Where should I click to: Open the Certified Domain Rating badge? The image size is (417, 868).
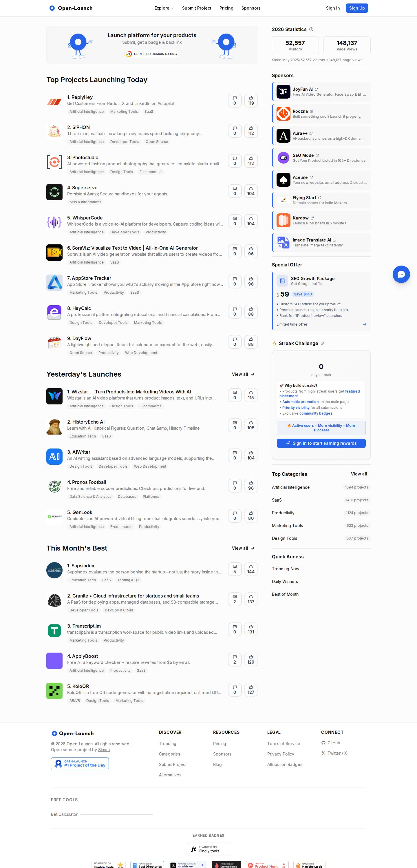pyautogui.click(x=152, y=54)
